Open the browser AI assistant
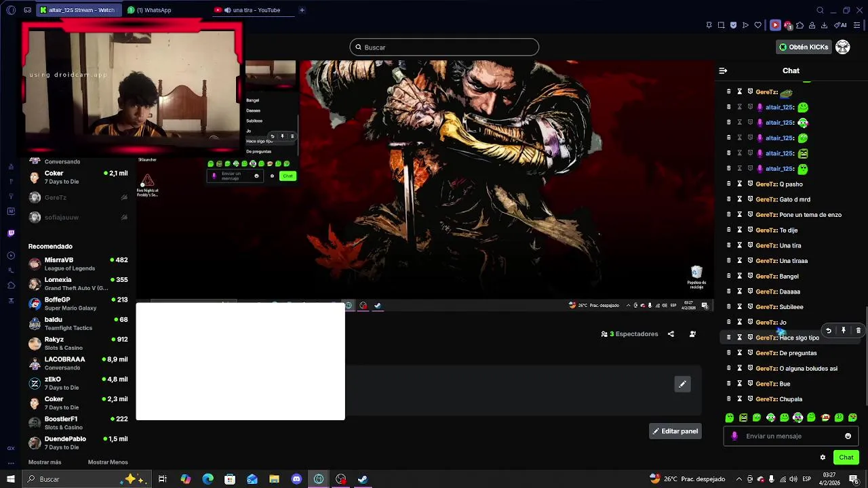The height and width of the screenshot is (488, 868). [840, 25]
